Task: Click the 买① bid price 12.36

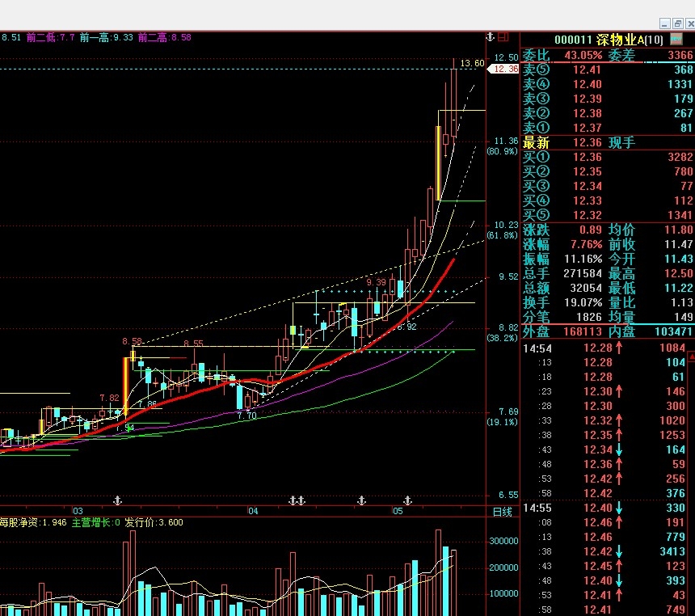Action: coord(587,158)
